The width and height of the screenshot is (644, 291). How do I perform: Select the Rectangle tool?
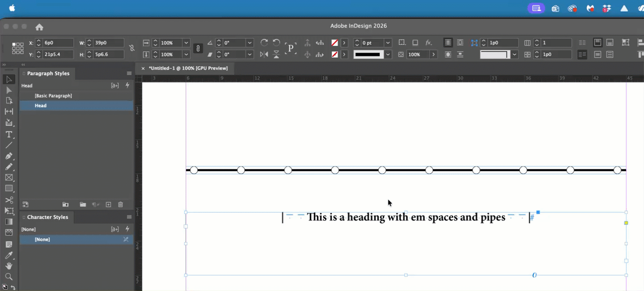tap(9, 188)
